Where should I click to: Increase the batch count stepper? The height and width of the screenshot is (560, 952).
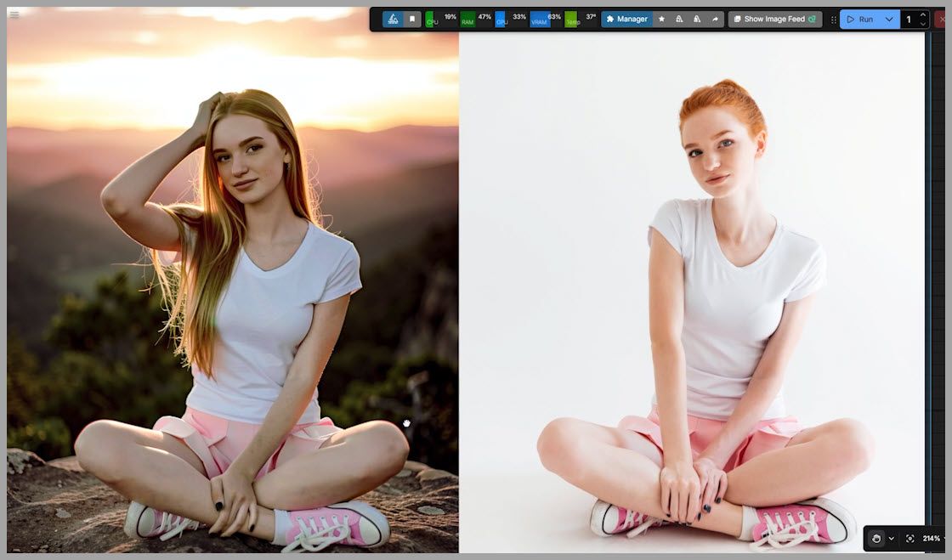coord(923,14)
